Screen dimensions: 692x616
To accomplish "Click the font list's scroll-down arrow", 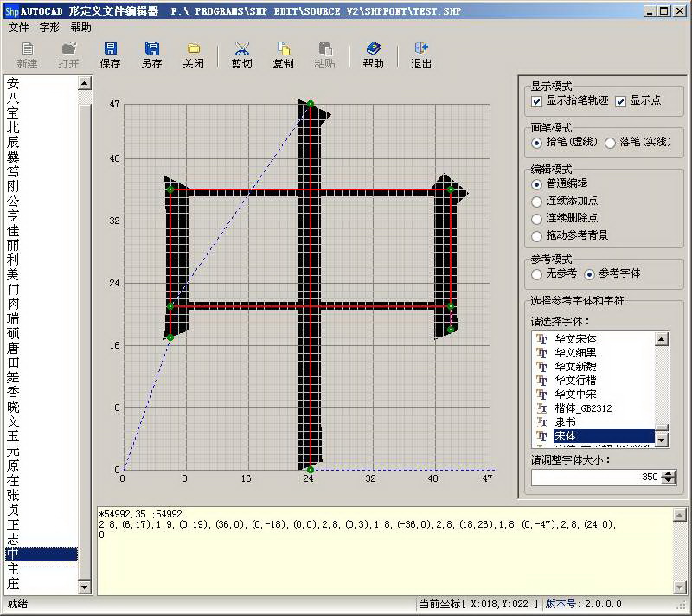I will tap(662, 440).
